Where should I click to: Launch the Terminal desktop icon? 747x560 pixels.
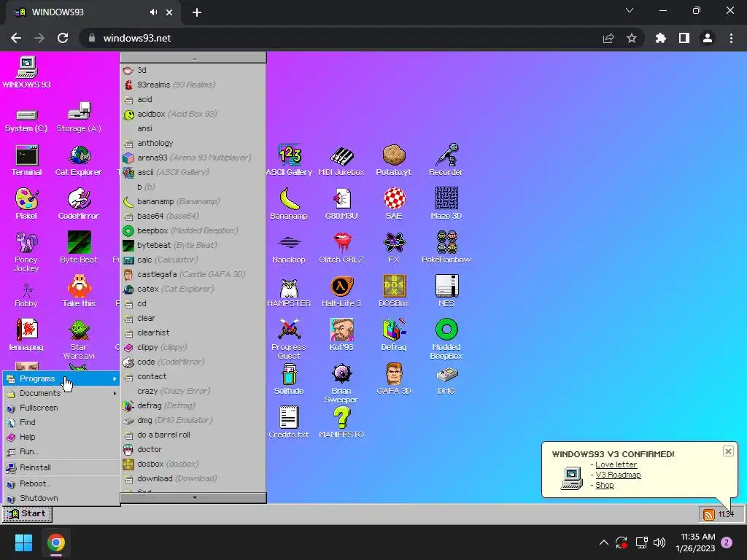click(27, 160)
